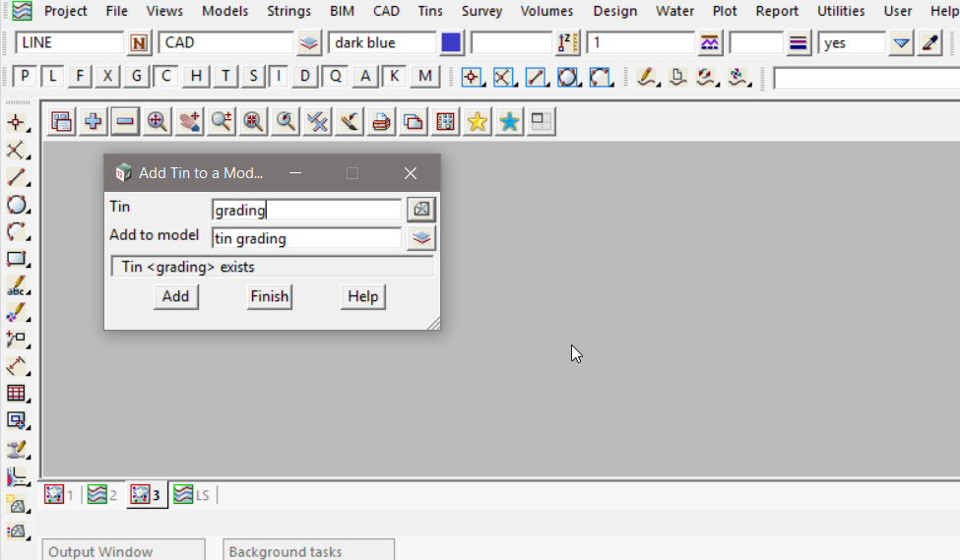Toggle the G grid snap button
This screenshot has height=560, width=960.
pyautogui.click(x=137, y=77)
